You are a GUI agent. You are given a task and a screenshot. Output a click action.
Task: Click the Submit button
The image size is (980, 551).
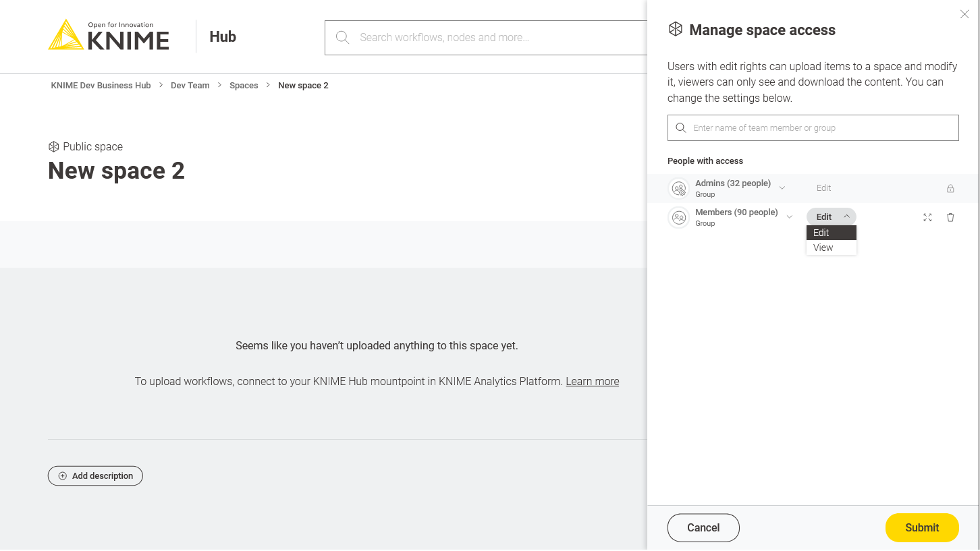921,528
